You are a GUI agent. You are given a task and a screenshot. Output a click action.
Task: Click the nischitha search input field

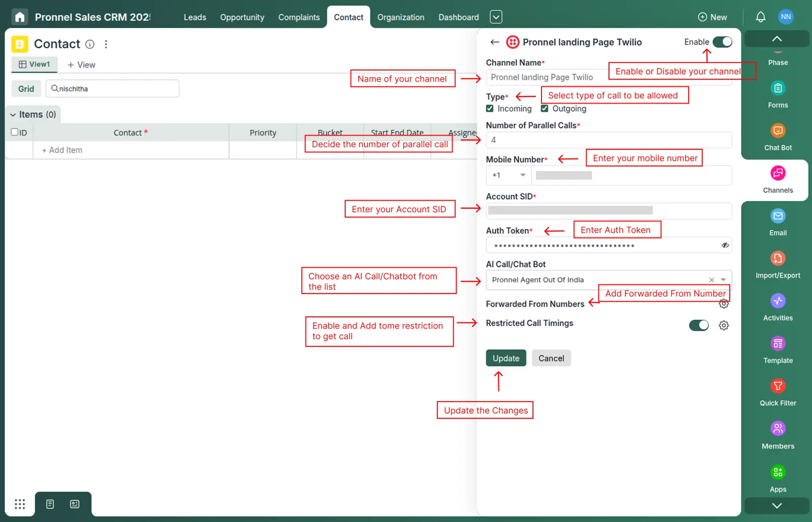(112, 88)
